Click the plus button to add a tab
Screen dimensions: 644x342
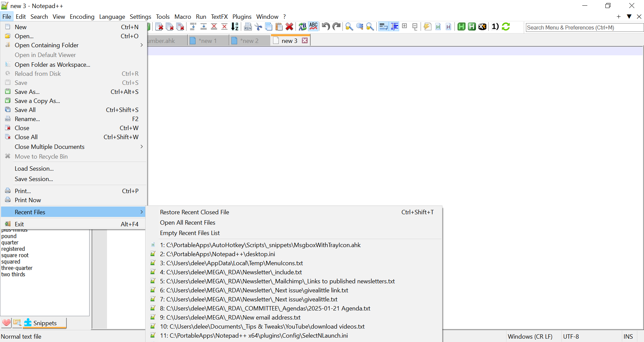click(x=619, y=16)
